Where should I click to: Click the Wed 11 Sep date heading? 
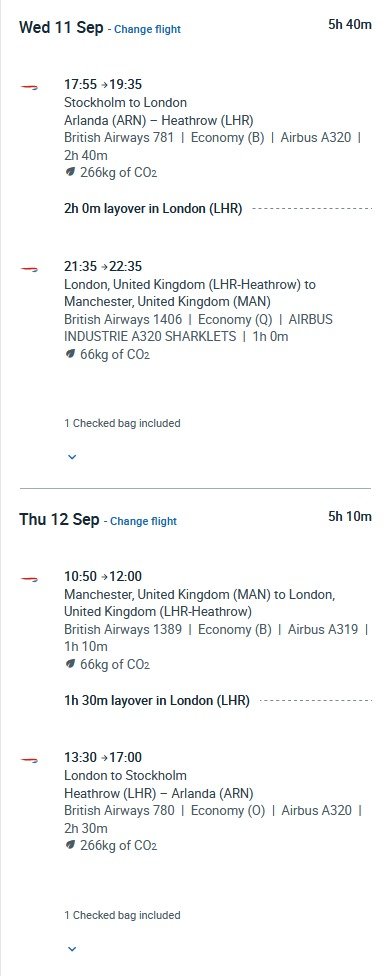point(61,28)
